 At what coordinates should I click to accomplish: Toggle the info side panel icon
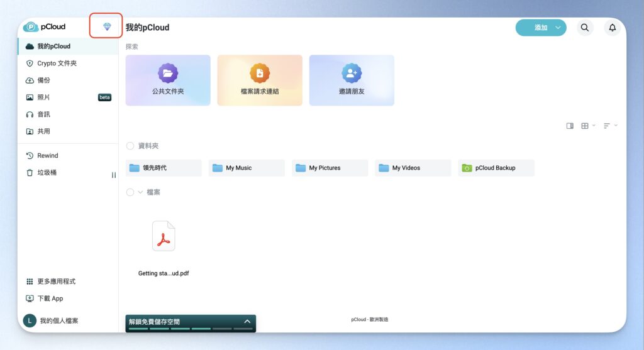(x=570, y=126)
